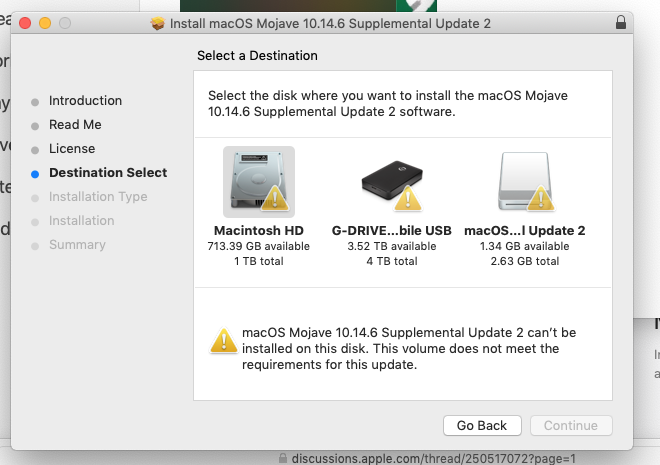This screenshot has width=660, height=465.
Task: Close the installer with red button
Action: pyautogui.click(x=25, y=23)
